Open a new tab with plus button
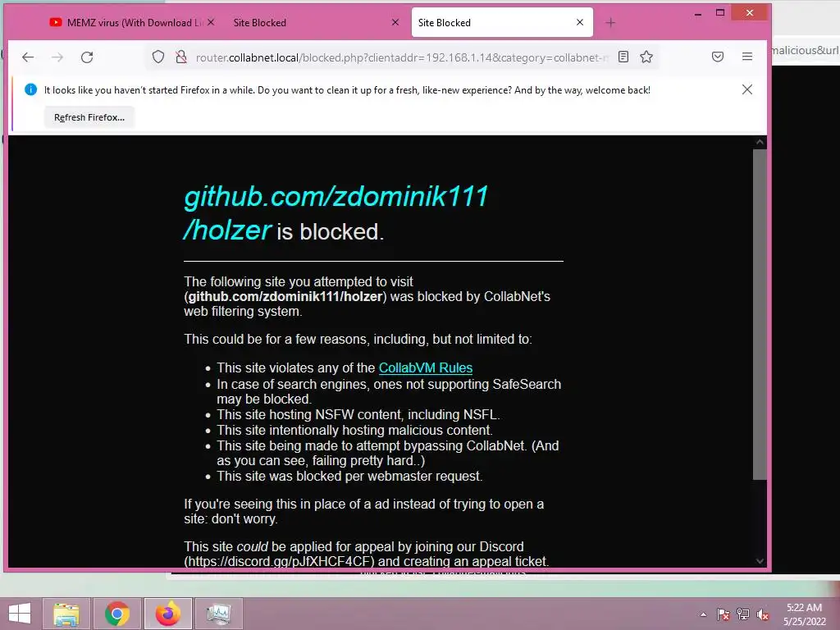The image size is (840, 630). click(610, 22)
